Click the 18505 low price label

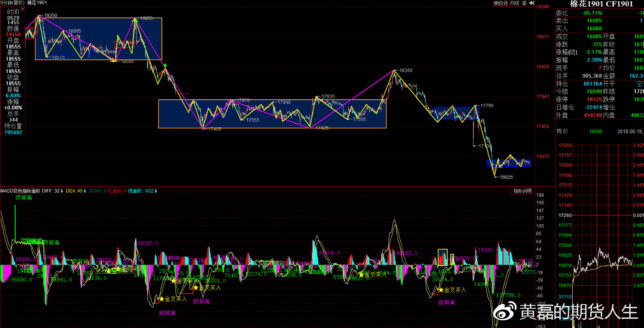(127, 61)
